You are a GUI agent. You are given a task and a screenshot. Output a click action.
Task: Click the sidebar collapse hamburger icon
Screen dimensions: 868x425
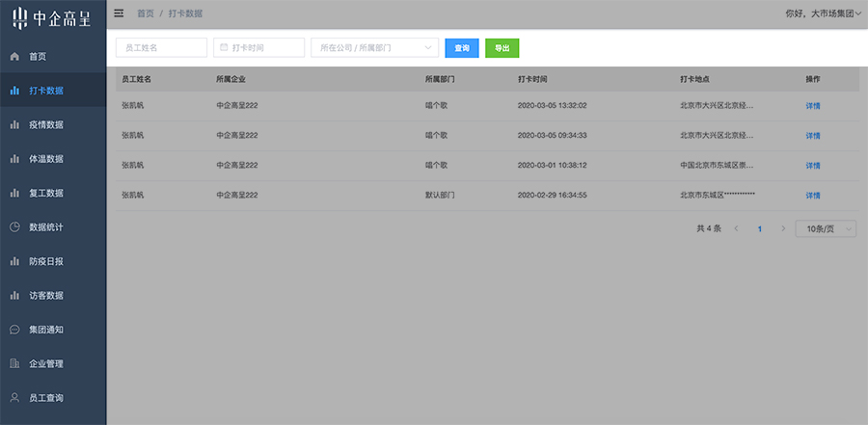coord(119,13)
